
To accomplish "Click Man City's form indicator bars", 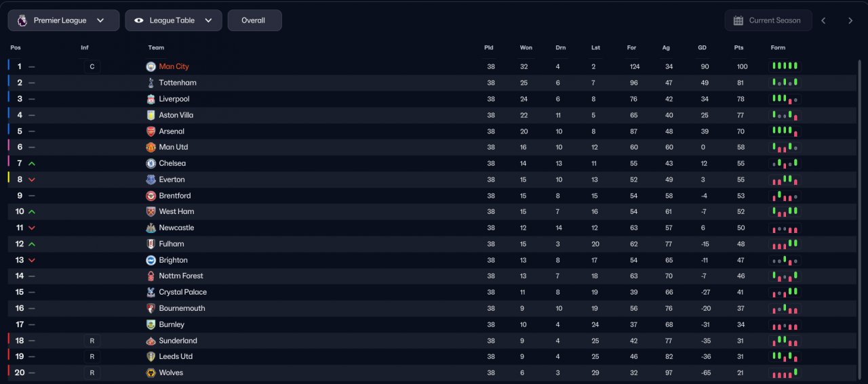I will pos(785,66).
